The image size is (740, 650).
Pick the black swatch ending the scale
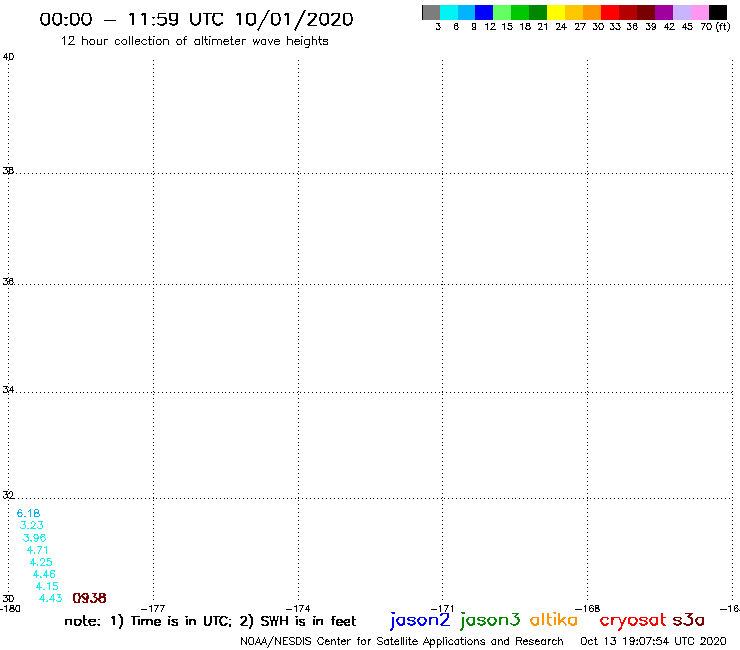718,13
